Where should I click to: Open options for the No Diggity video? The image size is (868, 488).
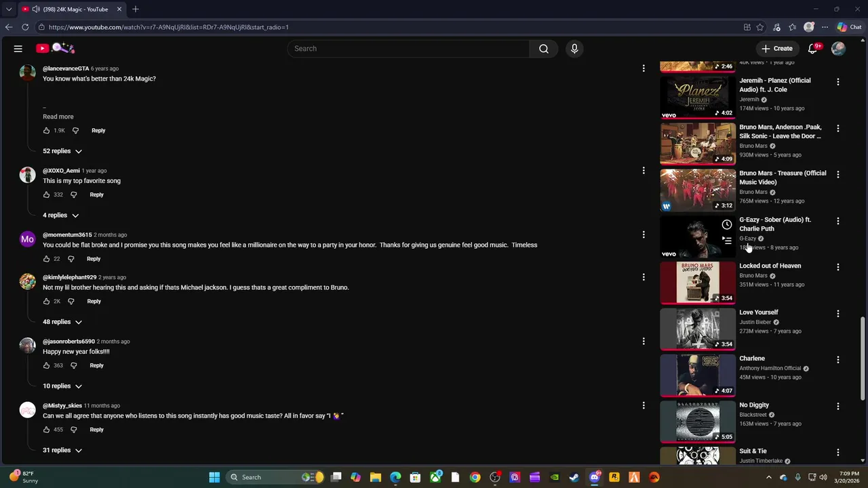(x=838, y=406)
